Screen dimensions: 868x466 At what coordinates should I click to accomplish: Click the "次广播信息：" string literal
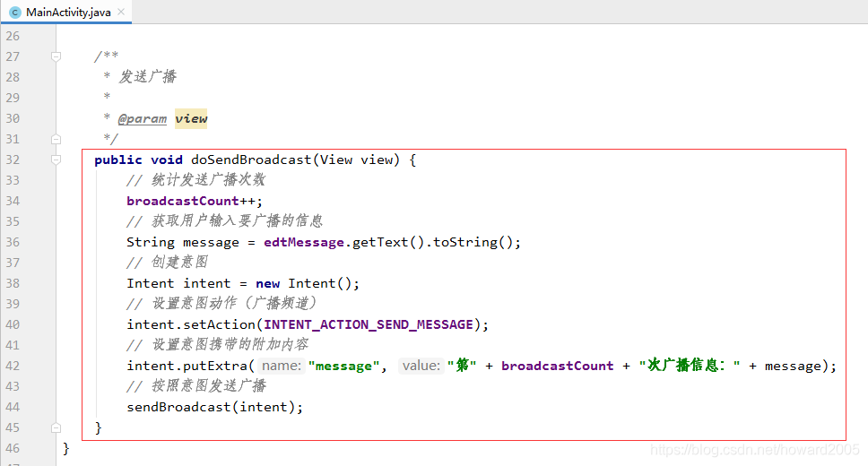click(690, 366)
